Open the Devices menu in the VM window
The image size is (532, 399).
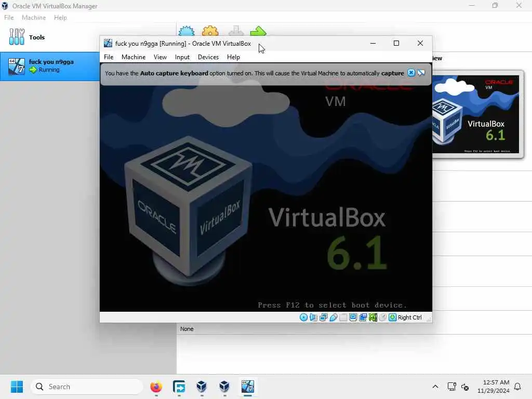[x=208, y=57]
